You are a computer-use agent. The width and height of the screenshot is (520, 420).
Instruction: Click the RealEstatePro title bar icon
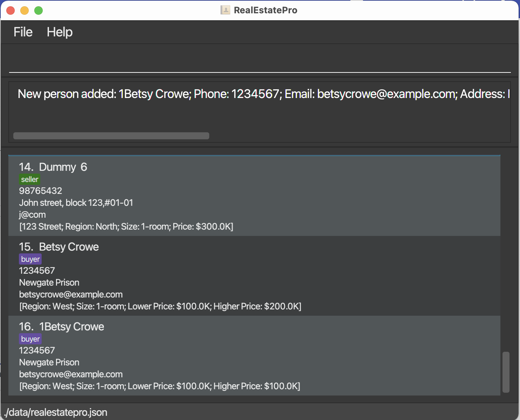point(225,10)
